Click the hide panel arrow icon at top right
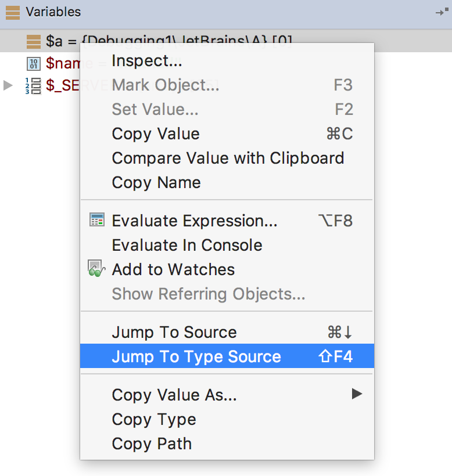This screenshot has width=452, height=476. pos(442,12)
